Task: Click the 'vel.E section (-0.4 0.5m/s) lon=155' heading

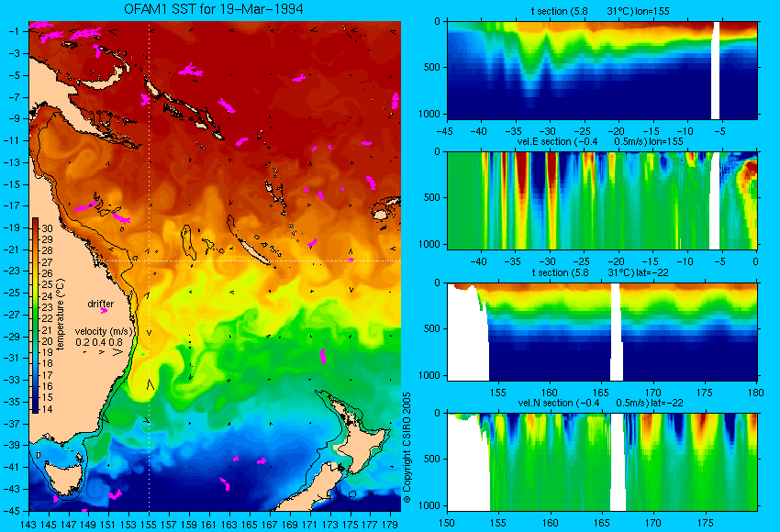Action: [x=600, y=141]
